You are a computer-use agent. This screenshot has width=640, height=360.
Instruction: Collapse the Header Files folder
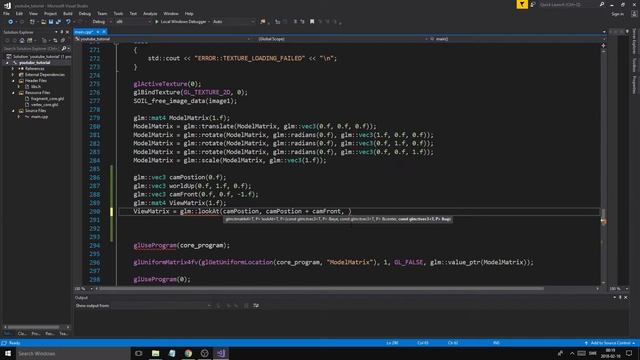click(13, 81)
